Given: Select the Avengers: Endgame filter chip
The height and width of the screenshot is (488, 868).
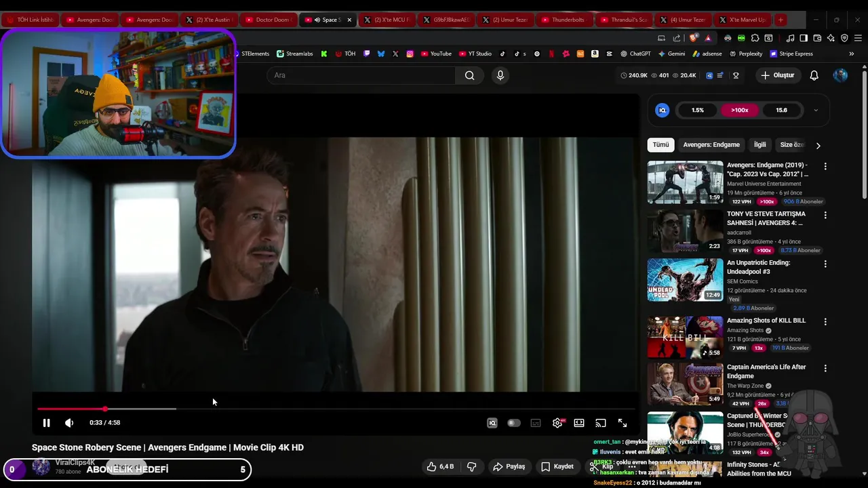Looking at the screenshot, I should pos(711,144).
